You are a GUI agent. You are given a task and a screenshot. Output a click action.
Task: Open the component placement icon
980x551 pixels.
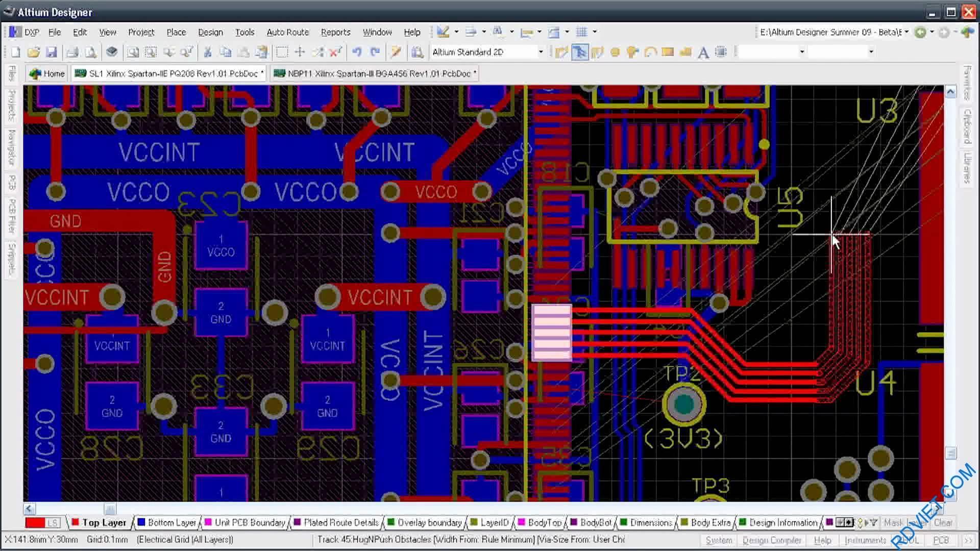point(721,52)
